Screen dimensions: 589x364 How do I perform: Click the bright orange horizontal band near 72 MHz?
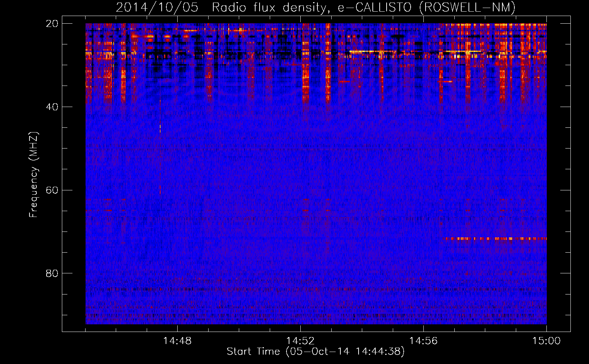point(495,239)
